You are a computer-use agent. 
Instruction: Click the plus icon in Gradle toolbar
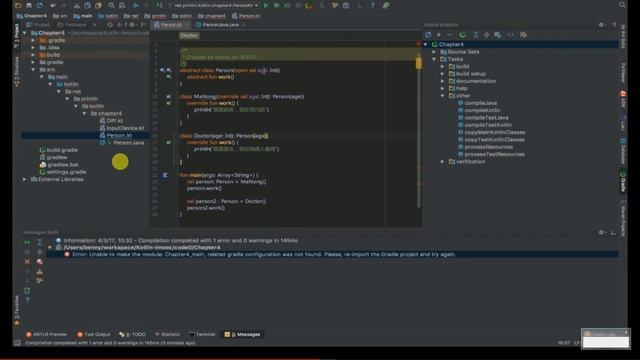coord(439,35)
